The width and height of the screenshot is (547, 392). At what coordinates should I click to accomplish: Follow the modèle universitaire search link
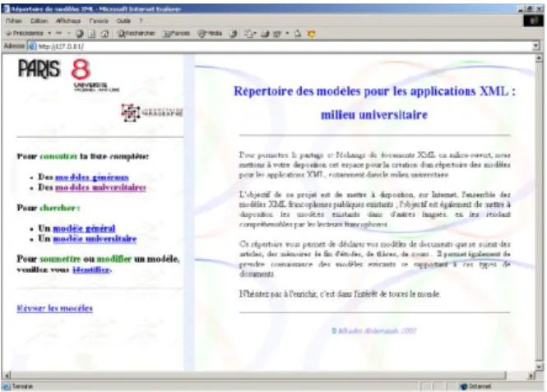[95, 239]
